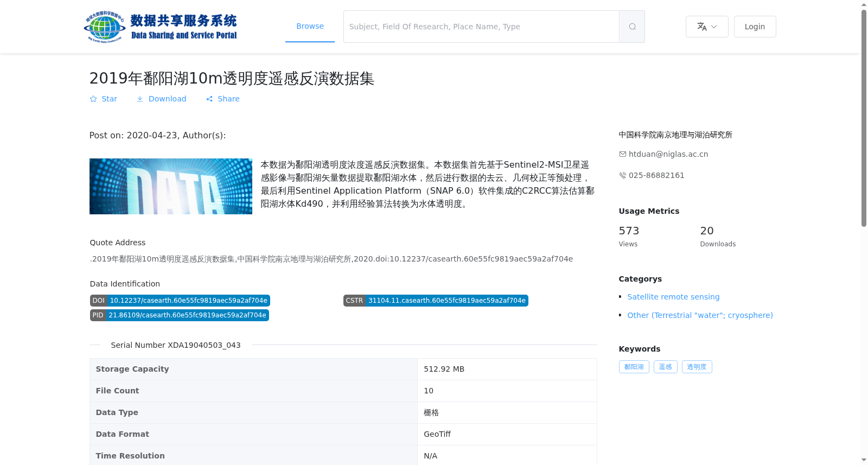Viewport: 868px width, 465px height.
Task: Click the phone icon next to 025-86882161
Action: coord(623,175)
